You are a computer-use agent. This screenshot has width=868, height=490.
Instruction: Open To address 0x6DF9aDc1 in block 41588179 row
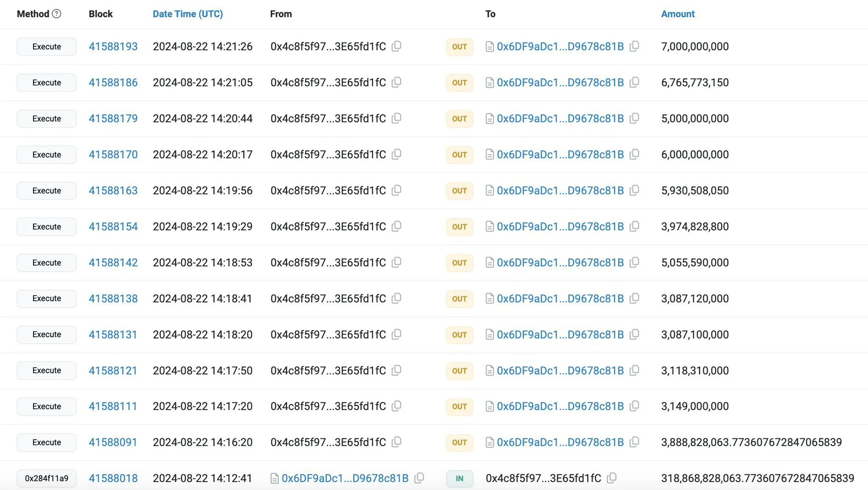(560, 118)
